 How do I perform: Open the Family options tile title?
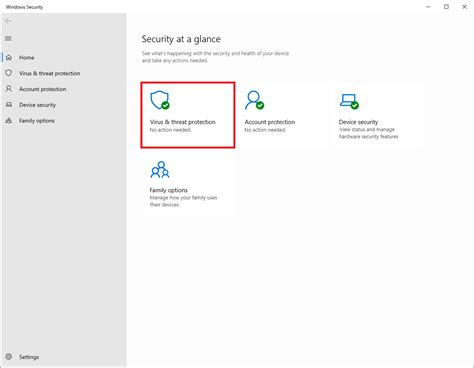tap(169, 190)
